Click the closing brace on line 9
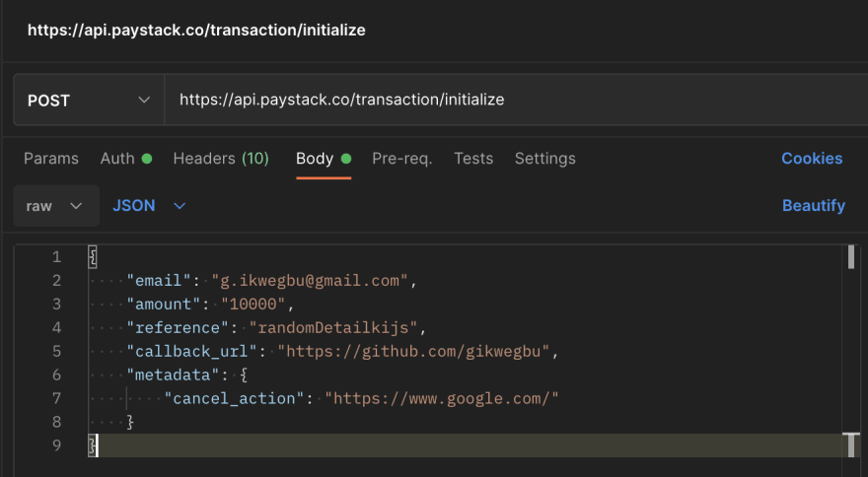The width and height of the screenshot is (868, 477). coord(93,445)
